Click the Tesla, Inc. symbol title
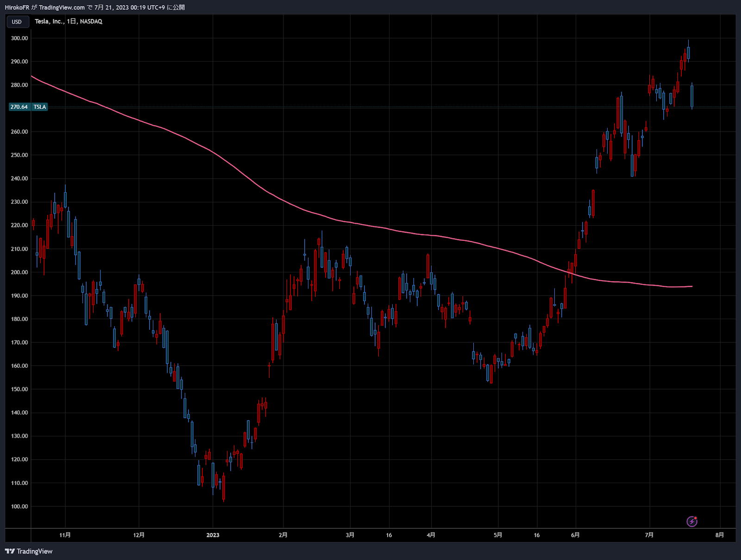Screen dimensions: 741x560 click(x=69, y=21)
